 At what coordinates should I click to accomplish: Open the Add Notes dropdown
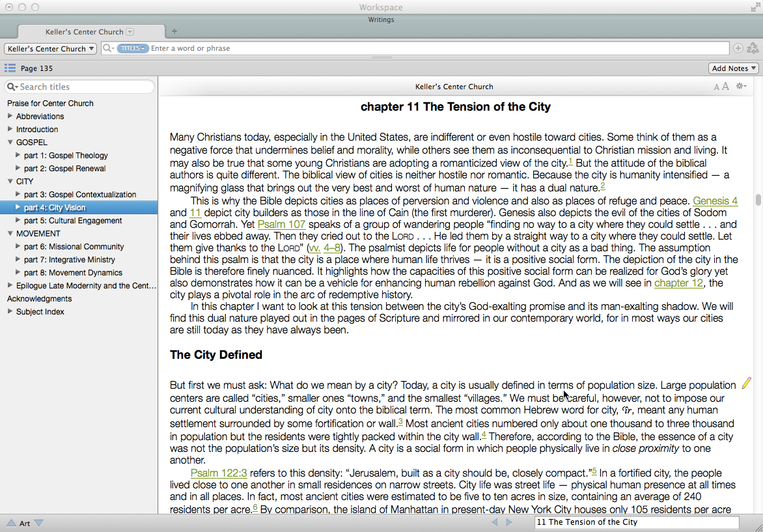(733, 68)
